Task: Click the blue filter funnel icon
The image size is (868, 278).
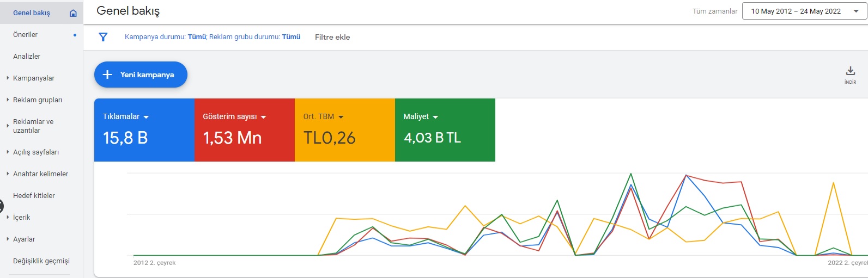Action: 103,37
